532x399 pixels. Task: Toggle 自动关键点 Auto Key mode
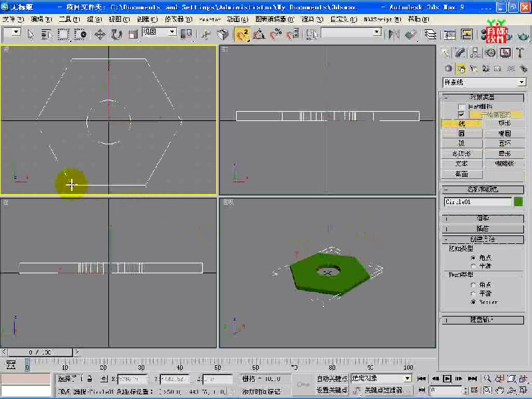[x=332, y=378]
